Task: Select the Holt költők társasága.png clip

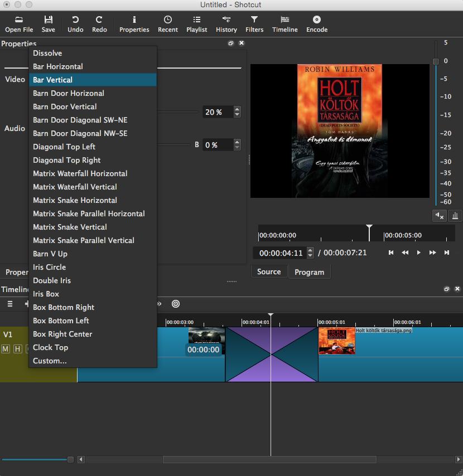Action: coord(390,354)
